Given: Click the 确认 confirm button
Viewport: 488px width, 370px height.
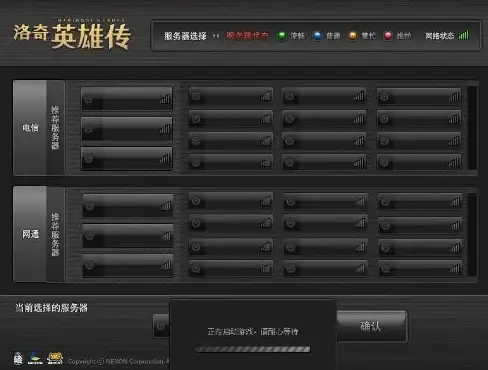Looking at the screenshot, I should [371, 326].
